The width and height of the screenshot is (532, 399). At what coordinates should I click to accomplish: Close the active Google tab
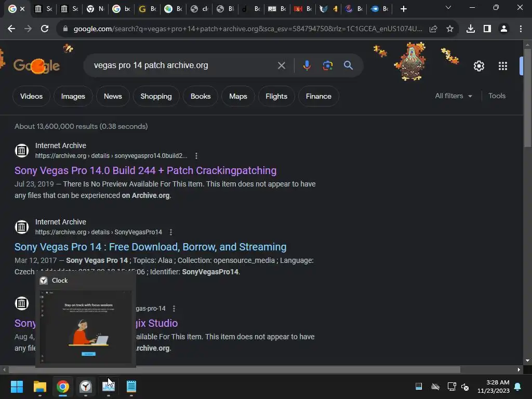pyautogui.click(x=22, y=9)
